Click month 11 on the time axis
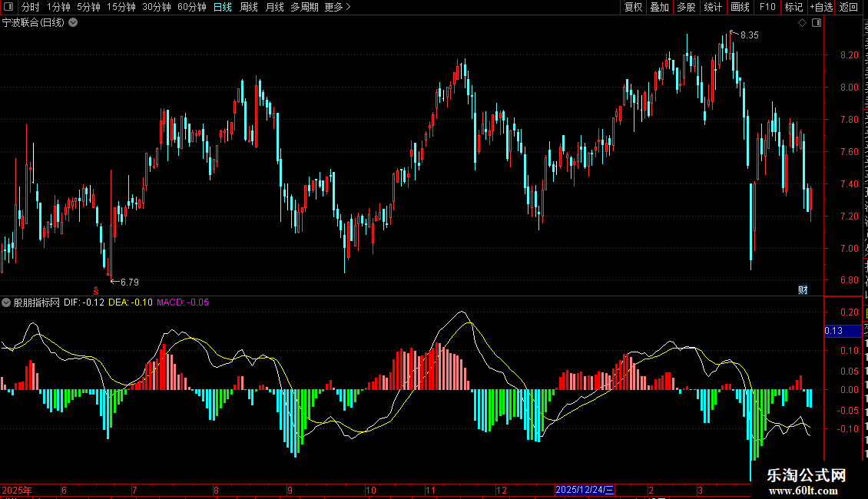Viewport: 868px width, 499px height. coord(430,490)
